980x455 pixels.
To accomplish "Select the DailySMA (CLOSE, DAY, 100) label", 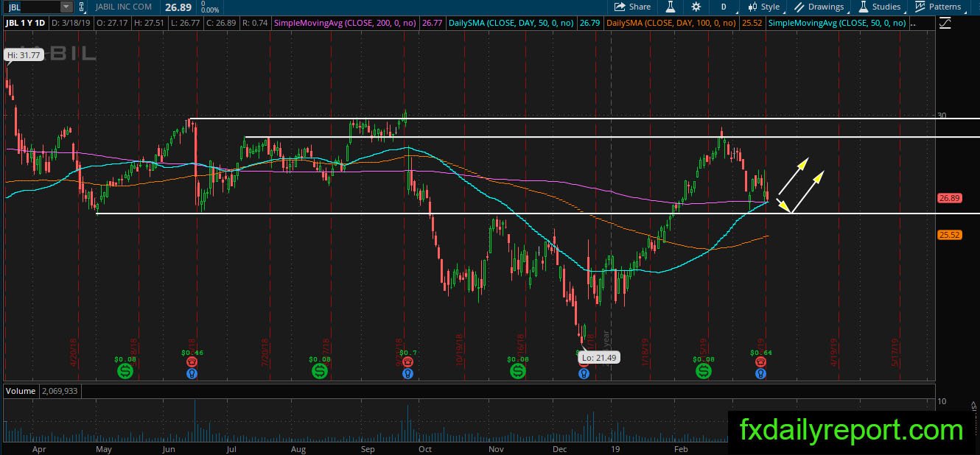I will point(671,24).
